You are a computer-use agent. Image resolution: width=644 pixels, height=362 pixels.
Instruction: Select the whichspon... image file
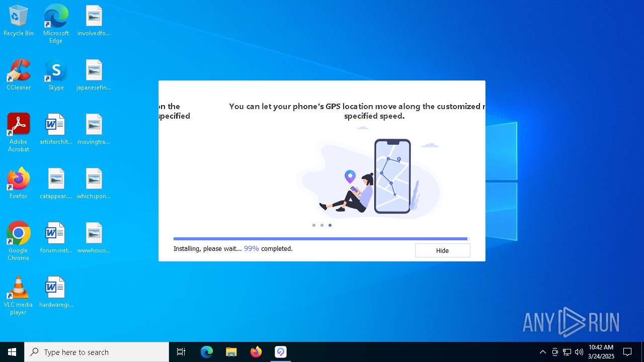pyautogui.click(x=94, y=184)
